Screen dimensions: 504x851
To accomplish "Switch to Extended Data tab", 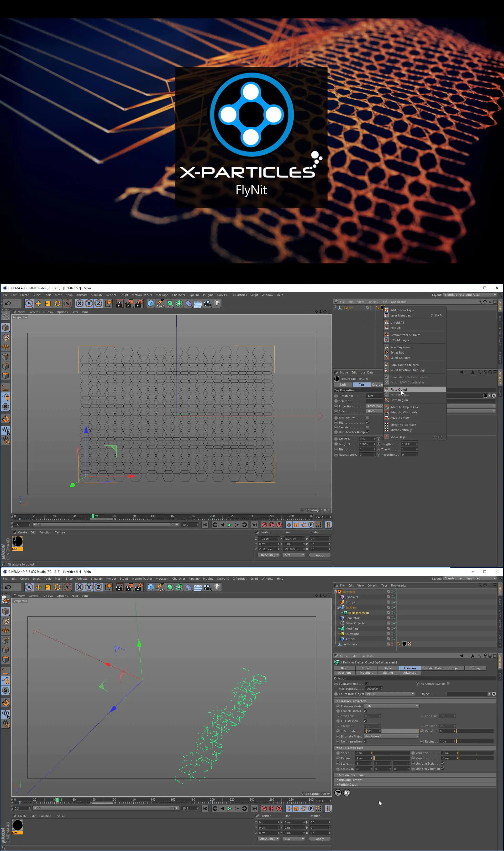I will (x=431, y=668).
